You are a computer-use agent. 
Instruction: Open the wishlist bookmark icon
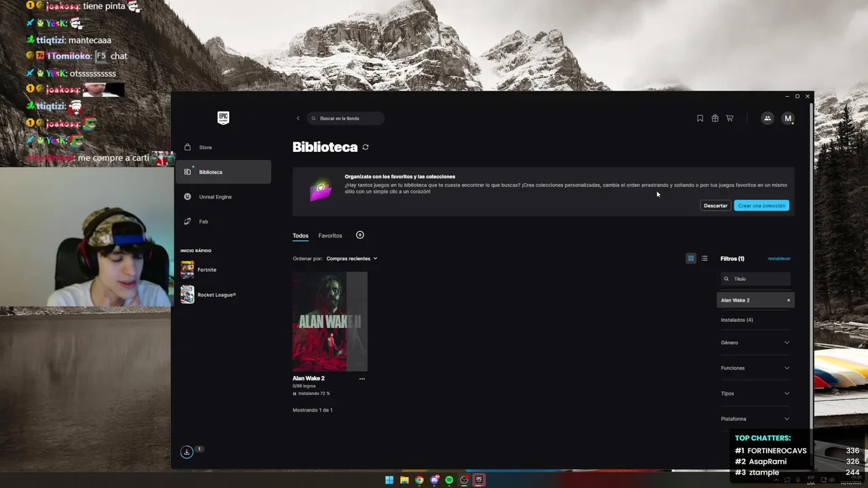tap(700, 119)
